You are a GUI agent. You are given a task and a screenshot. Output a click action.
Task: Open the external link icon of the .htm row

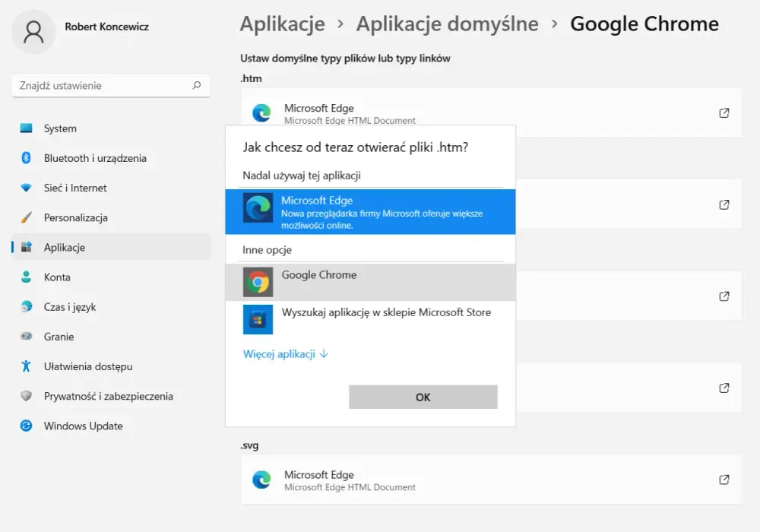724,113
